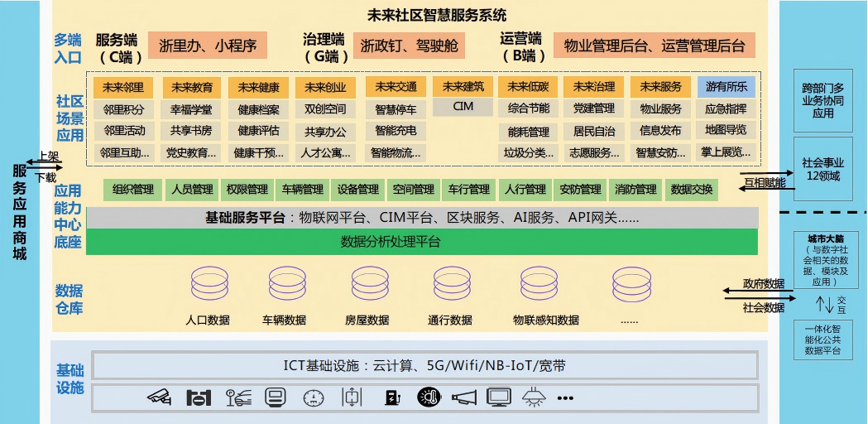This screenshot has width=868, height=424.
Task: Click the 一体化智能化公共数据平台 box
Action: point(822,340)
